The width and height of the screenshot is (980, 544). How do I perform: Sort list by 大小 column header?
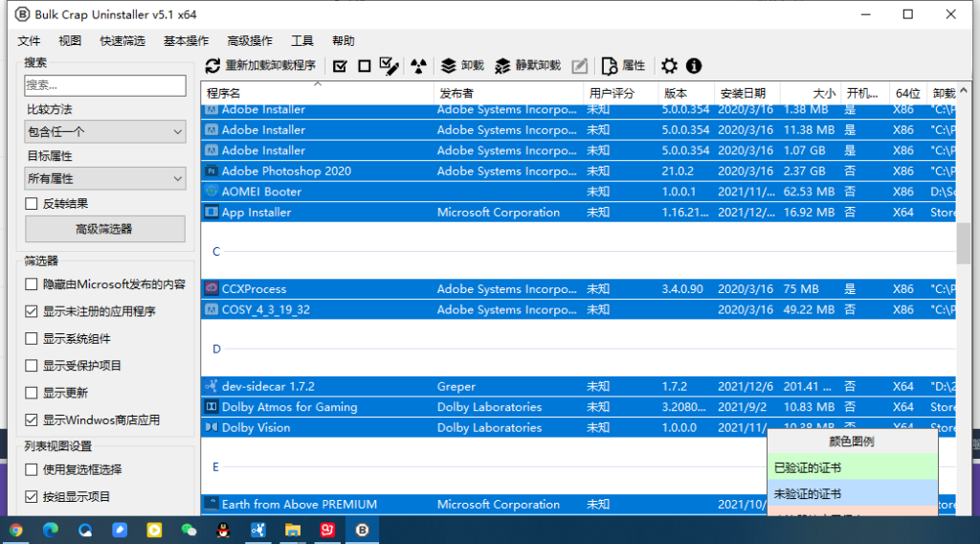click(811, 93)
